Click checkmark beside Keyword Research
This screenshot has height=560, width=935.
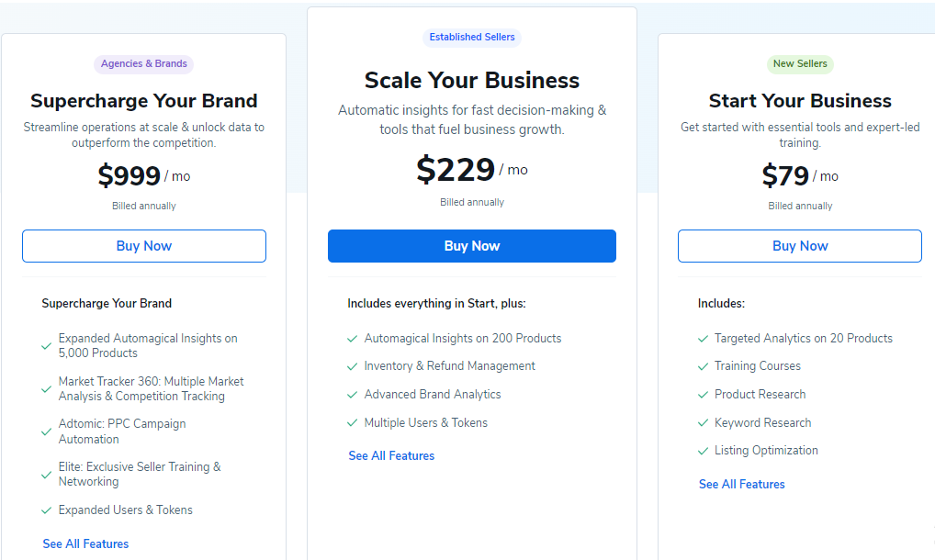pyautogui.click(x=703, y=423)
